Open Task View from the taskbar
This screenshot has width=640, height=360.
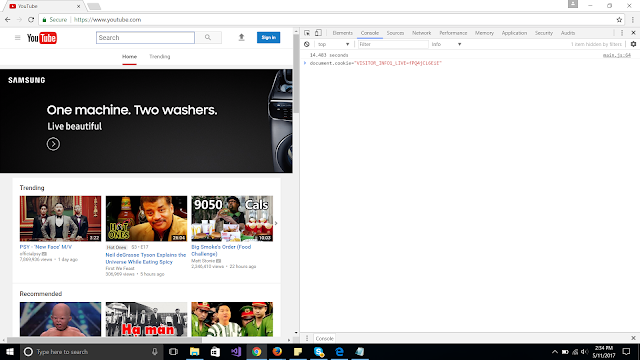click(173, 352)
